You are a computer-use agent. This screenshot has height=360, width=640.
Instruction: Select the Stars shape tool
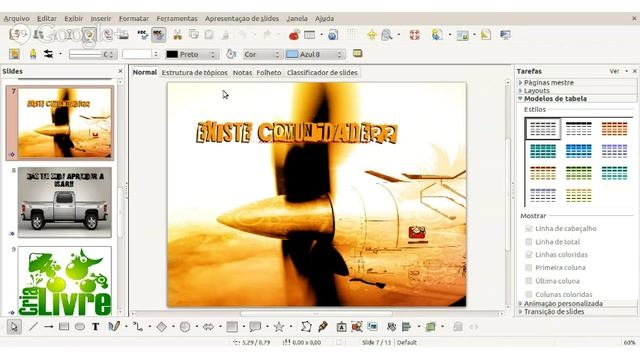click(279, 327)
